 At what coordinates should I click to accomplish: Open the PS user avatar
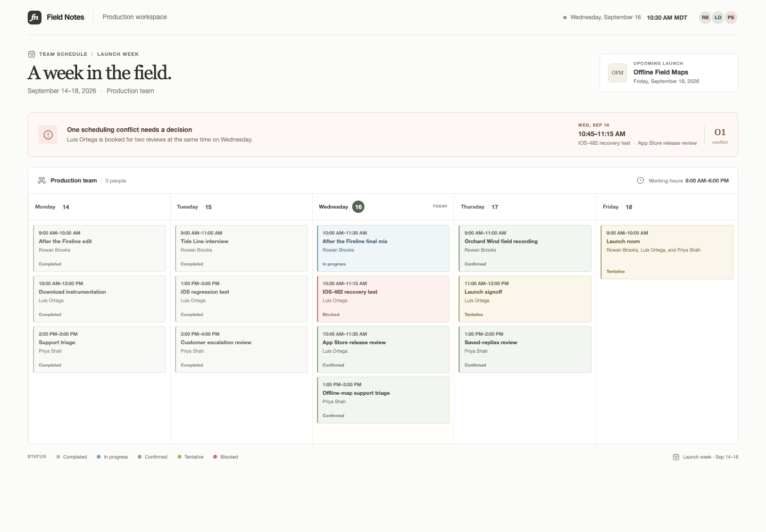click(x=731, y=18)
